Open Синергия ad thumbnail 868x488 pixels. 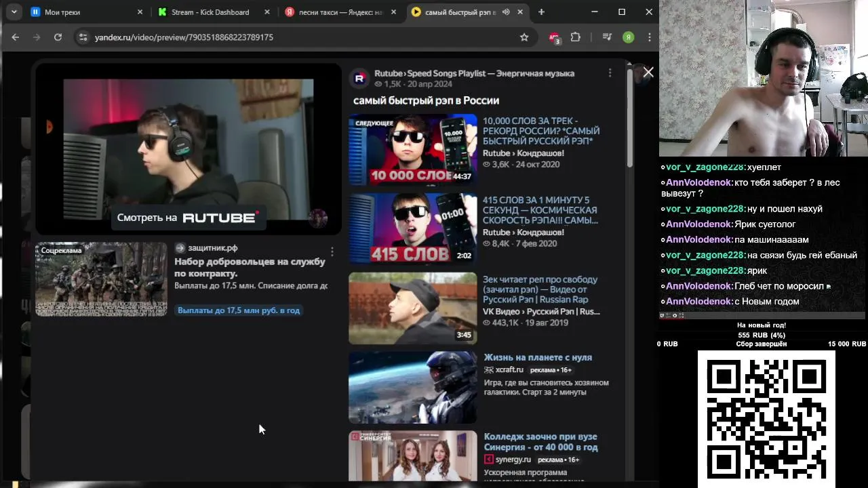412,456
